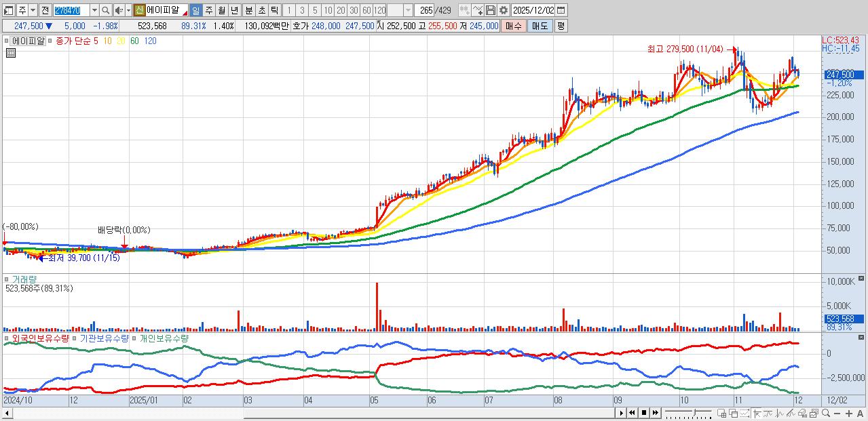This screenshot has width=868, height=421.
Task: Click the 신 badge before stock name
Action: (x=139, y=10)
